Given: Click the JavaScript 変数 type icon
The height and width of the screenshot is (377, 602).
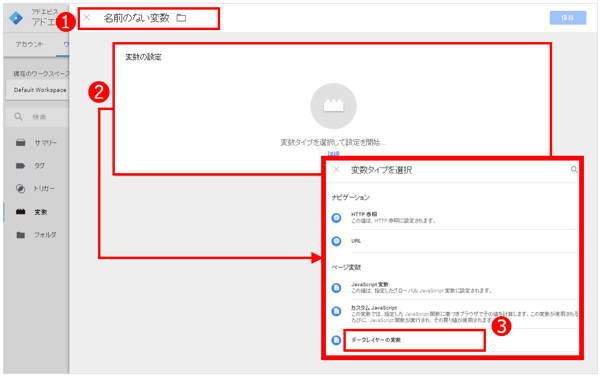Looking at the screenshot, I should 336,288.
